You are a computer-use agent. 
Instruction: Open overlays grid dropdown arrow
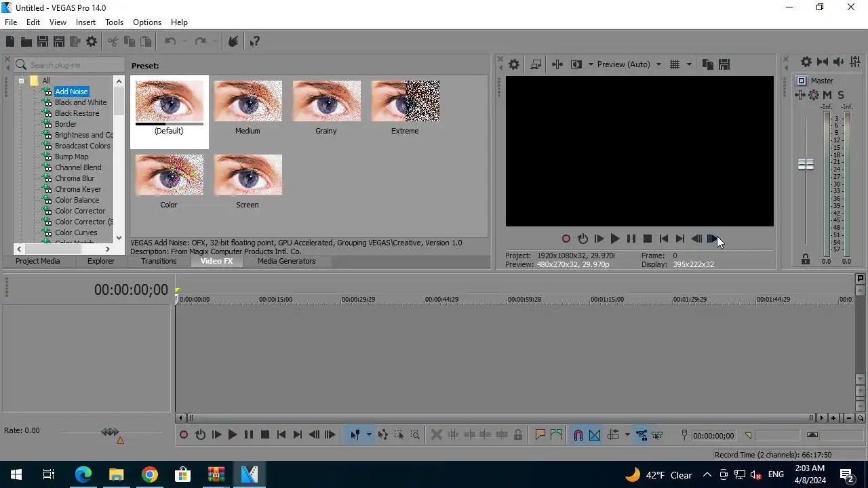click(x=689, y=64)
